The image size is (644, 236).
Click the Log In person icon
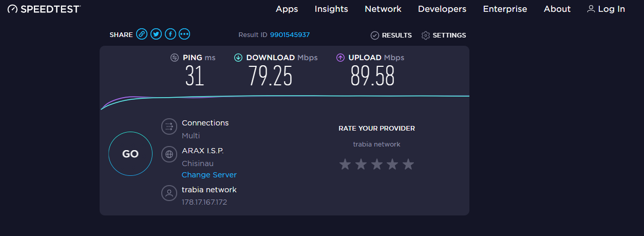591,9
